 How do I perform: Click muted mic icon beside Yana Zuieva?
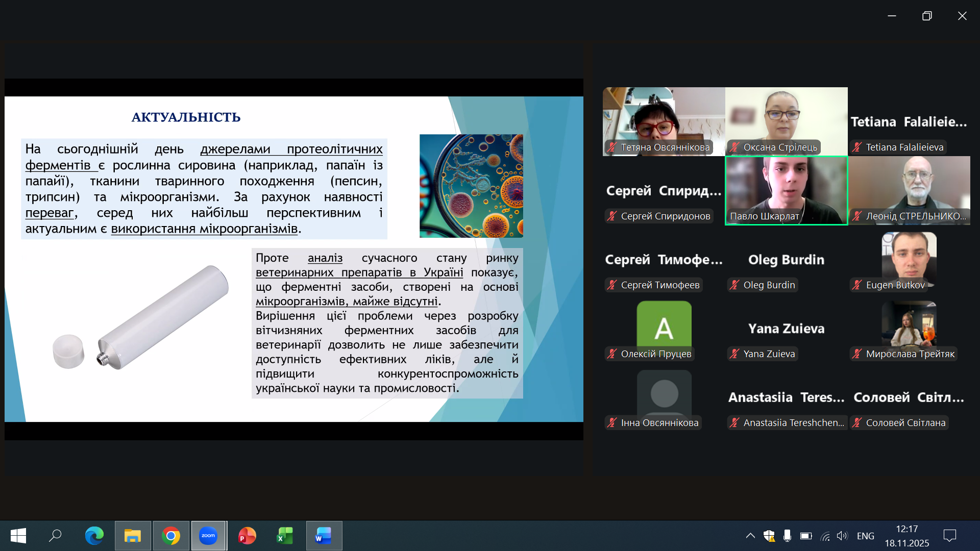click(734, 354)
